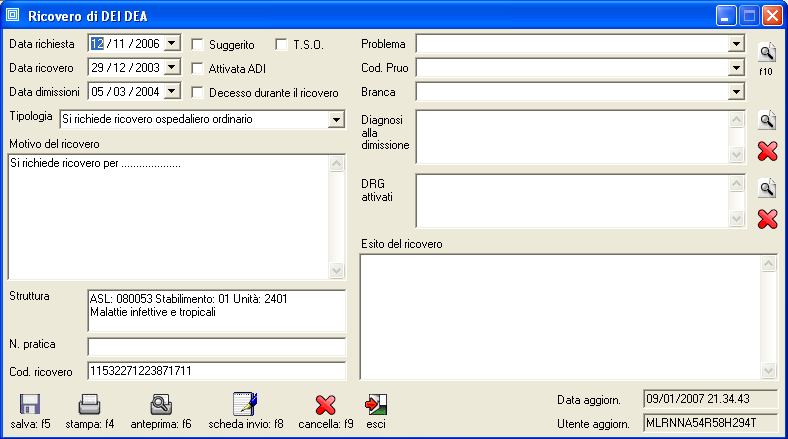Open the anteprima print preview icon
Viewport: 788px width, 439px height.
161,405
